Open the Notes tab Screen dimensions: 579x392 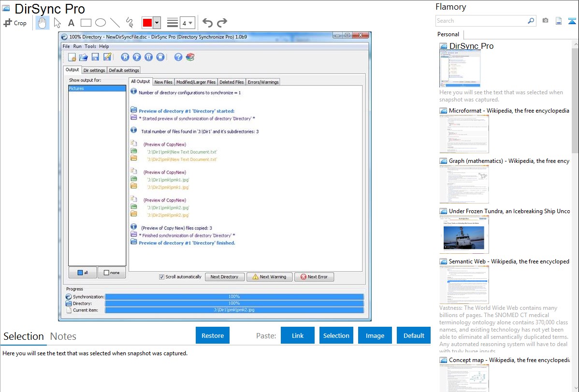coord(63,336)
